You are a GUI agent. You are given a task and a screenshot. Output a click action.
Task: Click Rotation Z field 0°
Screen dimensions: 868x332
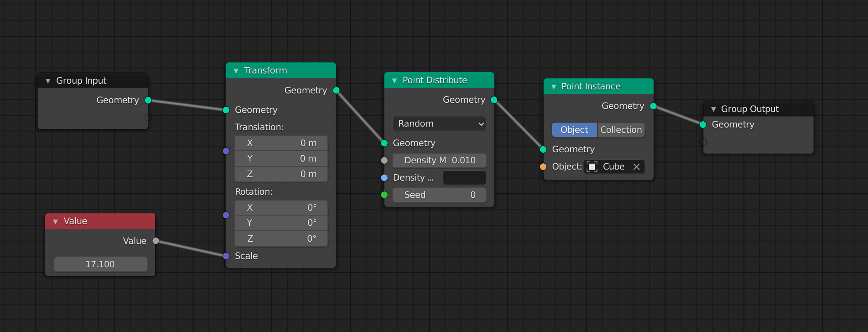pos(281,239)
